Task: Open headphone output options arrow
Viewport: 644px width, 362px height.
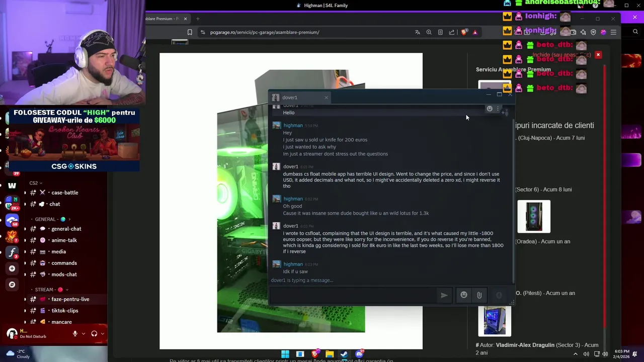Action: point(103,333)
